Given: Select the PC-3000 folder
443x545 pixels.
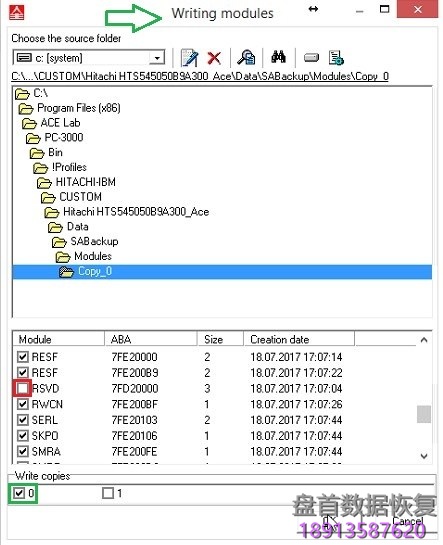Looking at the screenshot, I should point(55,138).
